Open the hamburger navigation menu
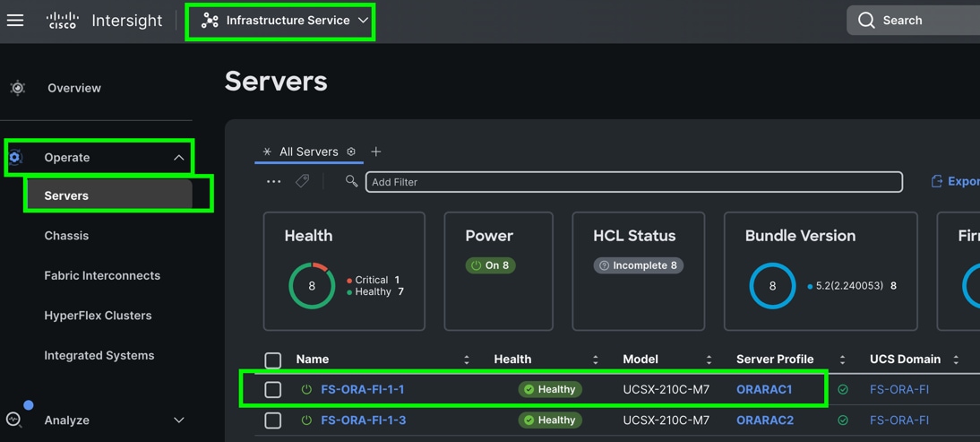980x442 pixels. pos(15,20)
